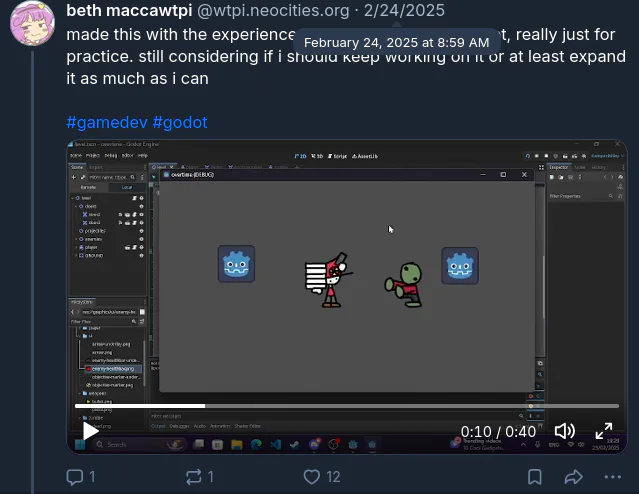Toggle visibility of the player node

tap(141, 247)
